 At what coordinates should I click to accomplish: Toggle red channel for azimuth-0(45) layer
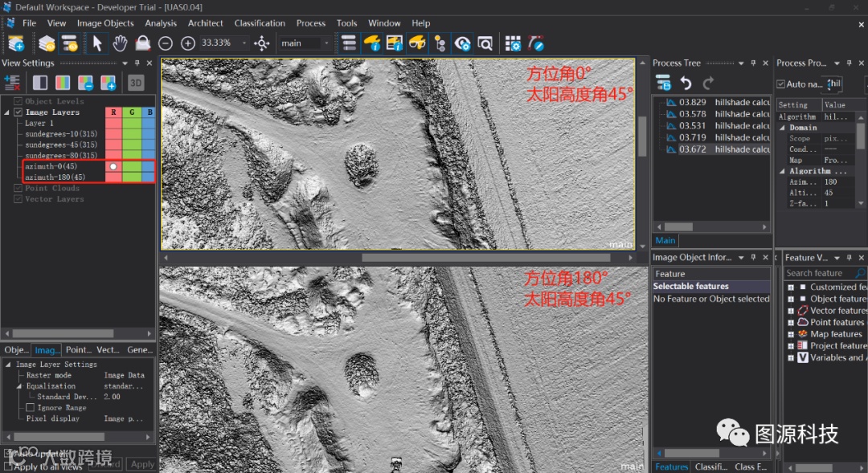click(113, 166)
